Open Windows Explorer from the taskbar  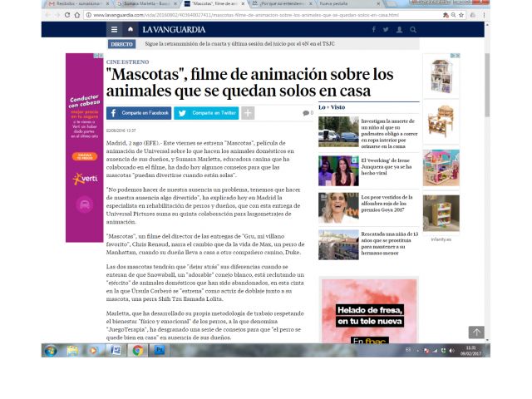pos(72,351)
